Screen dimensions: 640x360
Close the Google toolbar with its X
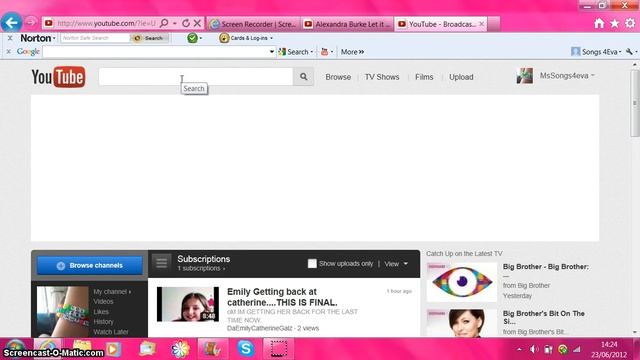pyautogui.click(x=8, y=52)
